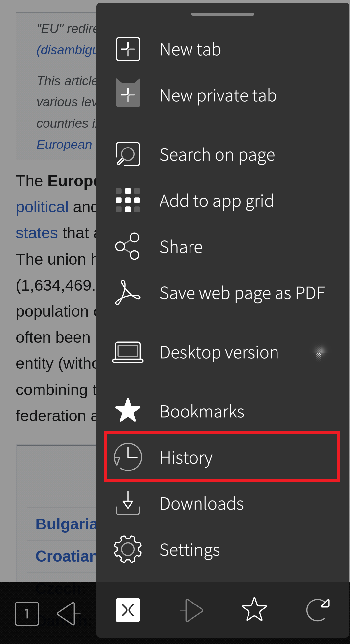Open the tab switcher showing 1 tab

click(x=27, y=613)
